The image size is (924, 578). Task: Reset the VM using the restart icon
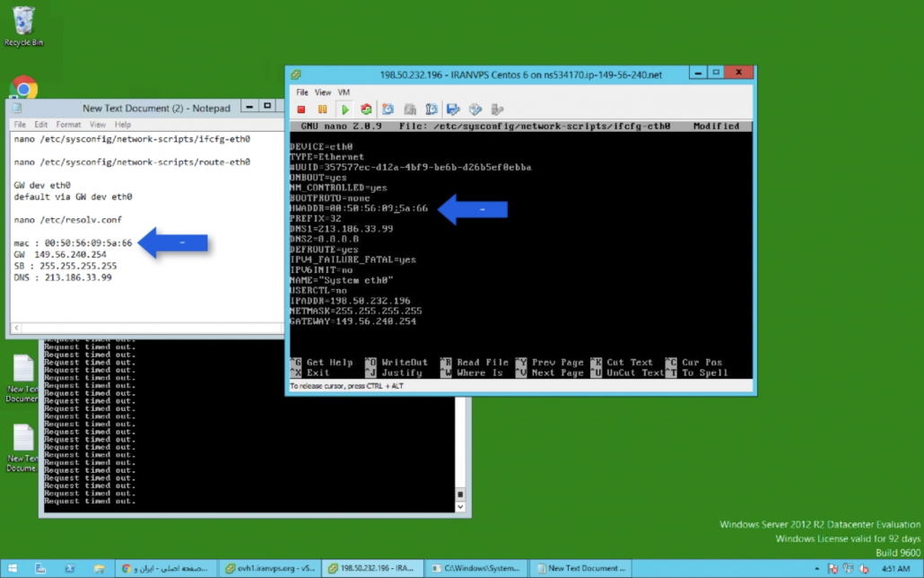point(366,109)
